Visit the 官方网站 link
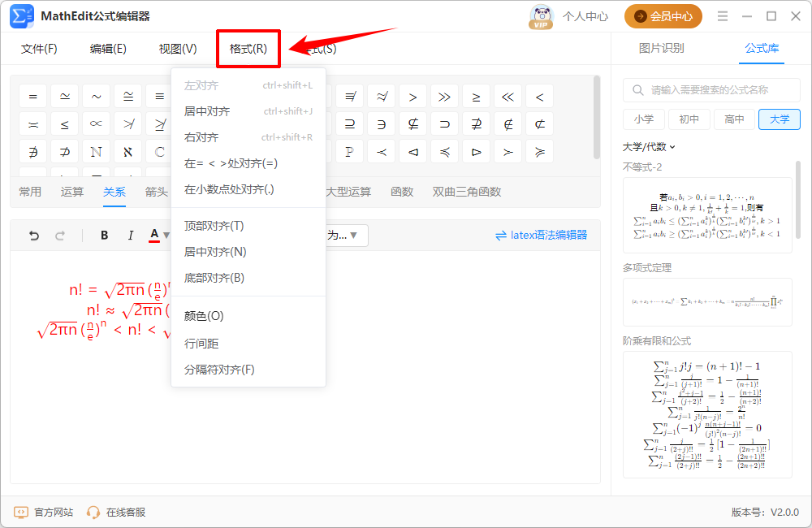 [44, 513]
